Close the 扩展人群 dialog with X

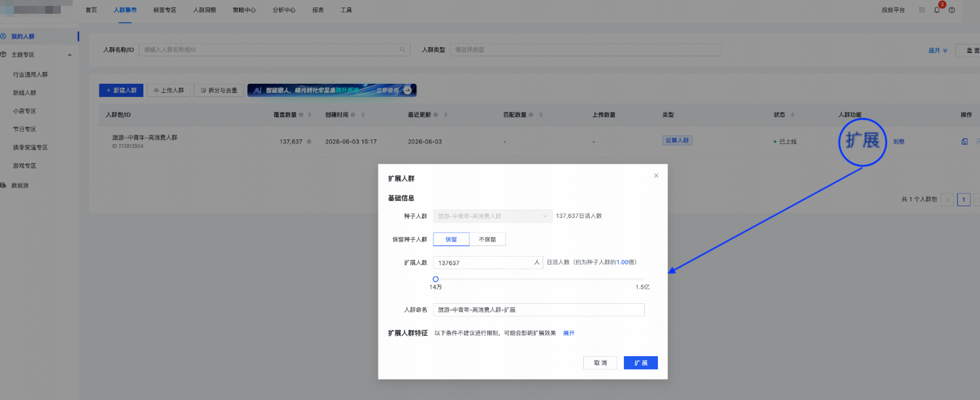(x=656, y=175)
